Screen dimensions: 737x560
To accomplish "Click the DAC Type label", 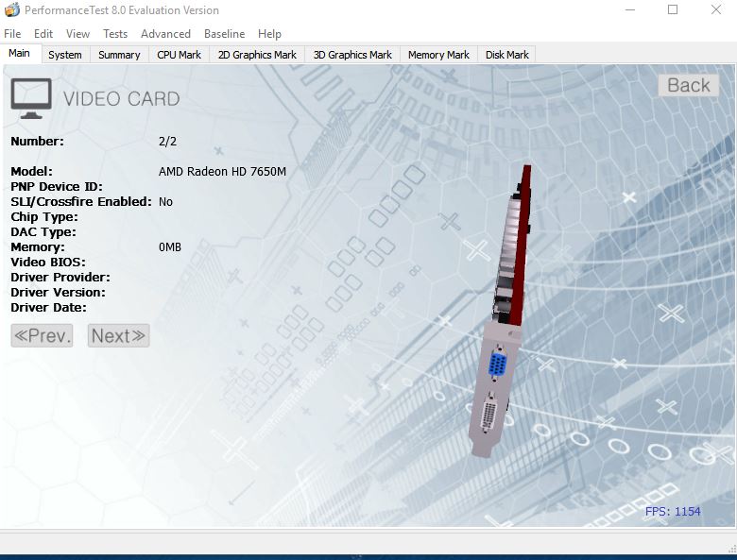I will pyautogui.click(x=43, y=232).
